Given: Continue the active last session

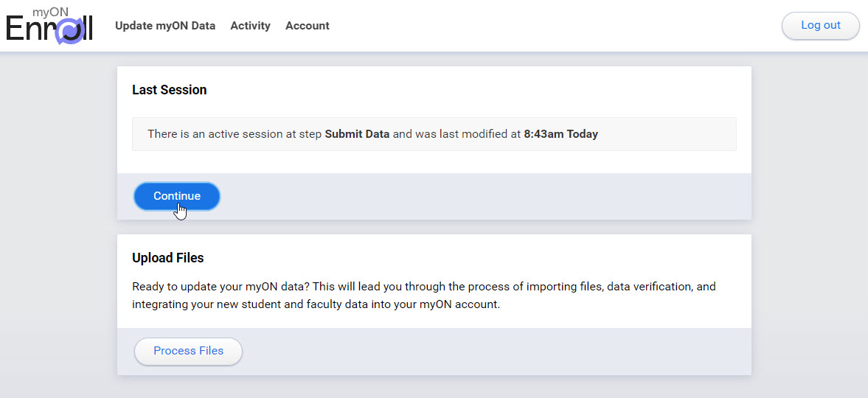Looking at the screenshot, I should 176,196.
